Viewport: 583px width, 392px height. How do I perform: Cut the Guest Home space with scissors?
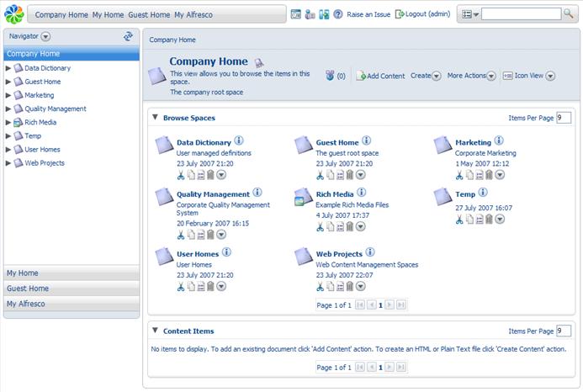[x=321, y=175]
